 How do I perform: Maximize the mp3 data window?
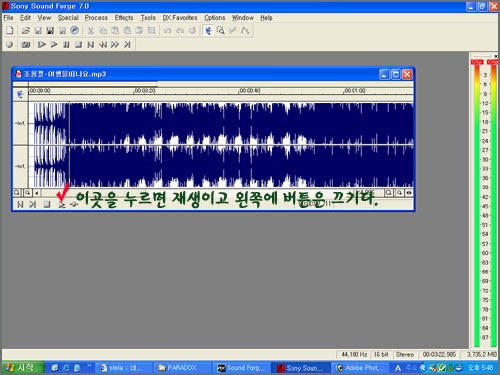(395, 74)
